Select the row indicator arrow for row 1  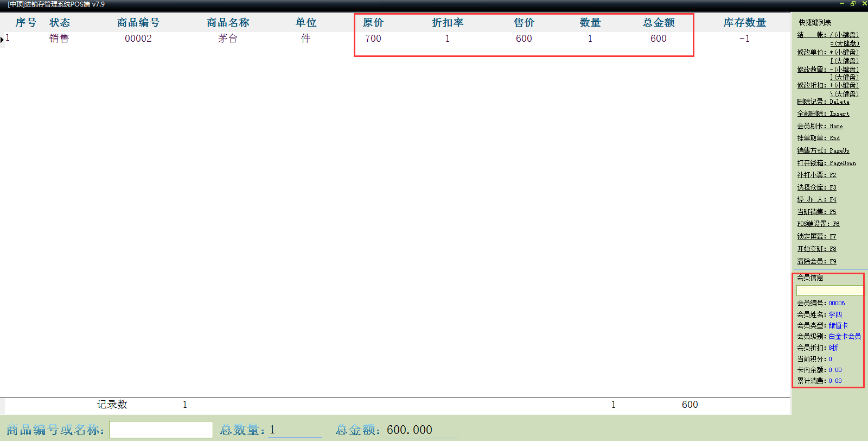point(2,39)
